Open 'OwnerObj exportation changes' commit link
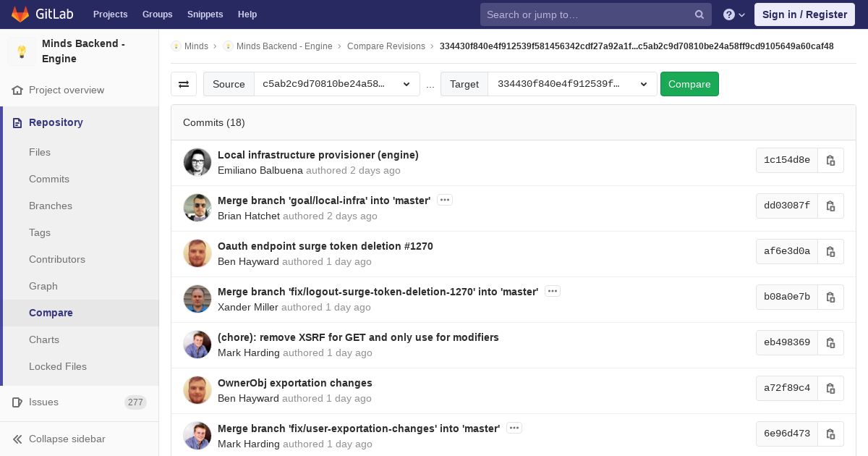Viewport: 868px width, 456px height. click(294, 383)
